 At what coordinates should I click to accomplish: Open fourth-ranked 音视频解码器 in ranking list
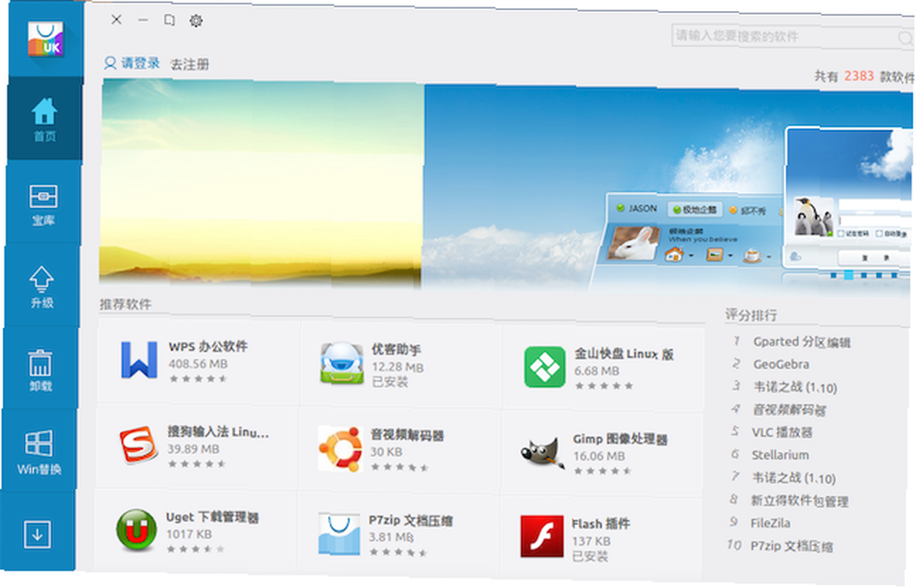790,410
